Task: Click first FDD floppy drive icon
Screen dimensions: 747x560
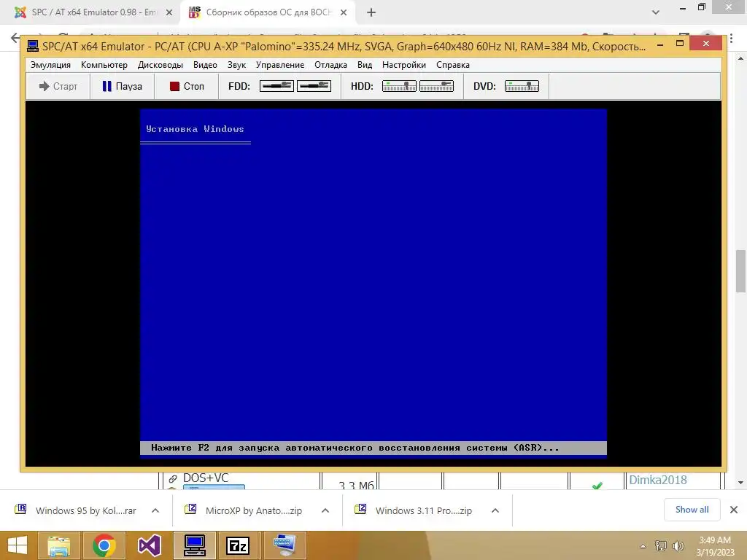Action: pos(276,86)
